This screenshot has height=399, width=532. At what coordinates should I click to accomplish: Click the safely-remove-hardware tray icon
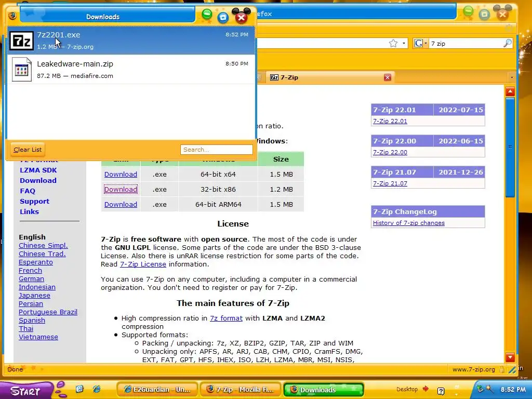pos(480,389)
